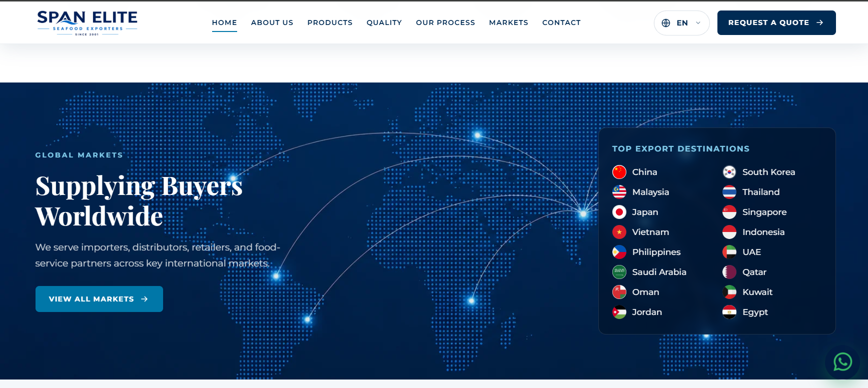This screenshot has height=388, width=868.
Task: Select the Malaysia destination label
Action: click(x=650, y=192)
